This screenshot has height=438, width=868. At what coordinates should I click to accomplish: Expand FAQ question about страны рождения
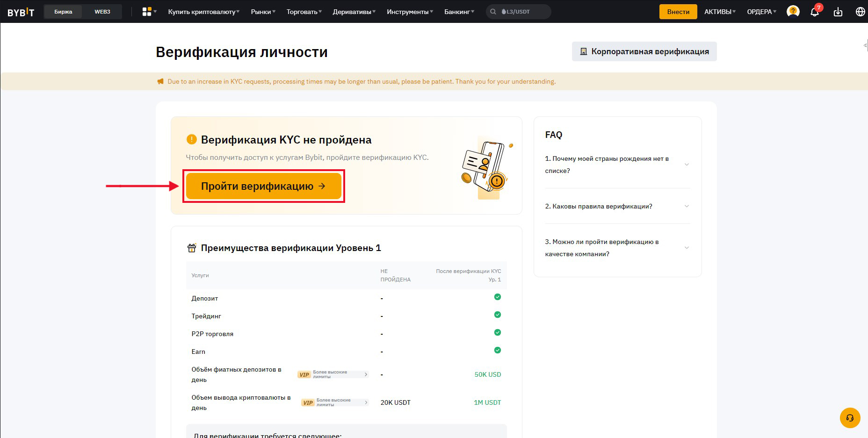click(x=617, y=165)
